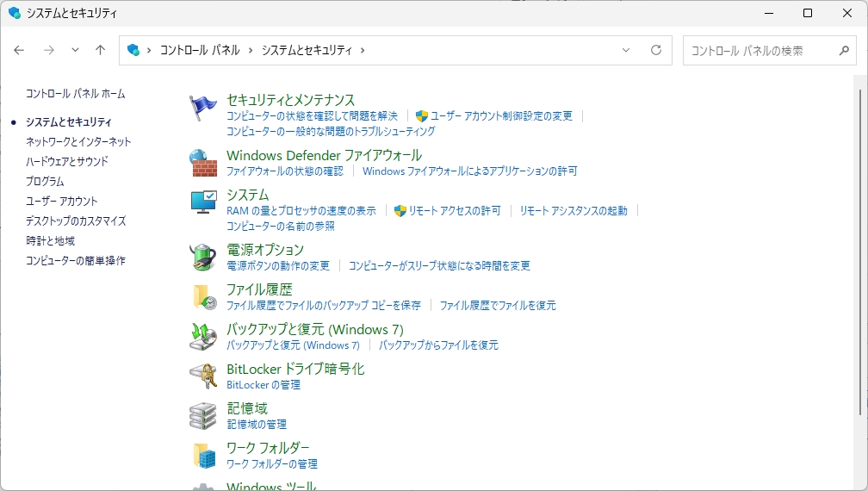Click 電源ボタンの動作の変更 link

(x=278, y=265)
